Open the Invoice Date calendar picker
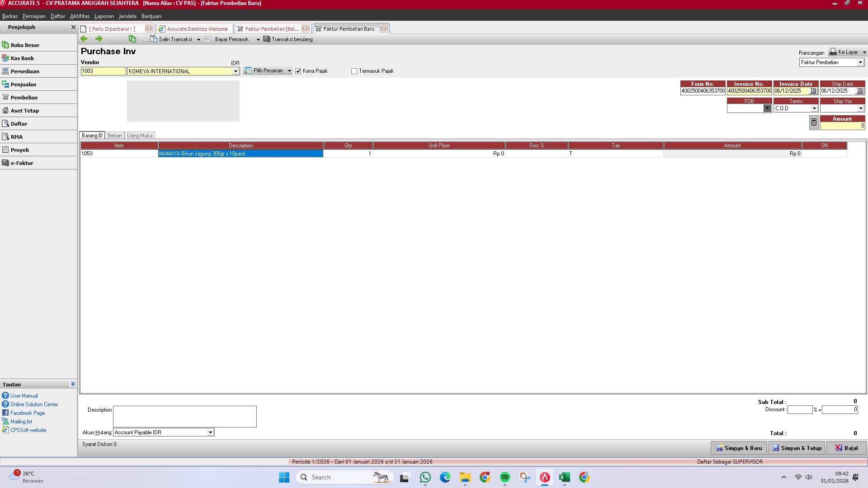The height and width of the screenshot is (488, 868). (812, 91)
